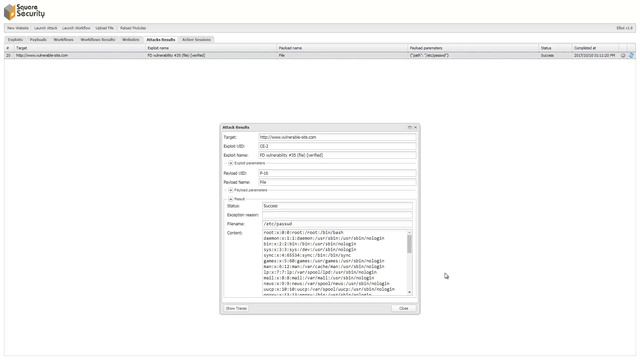Sort by the Payload parameters column header
Viewport: 640px width, 360px height.
(x=473, y=48)
